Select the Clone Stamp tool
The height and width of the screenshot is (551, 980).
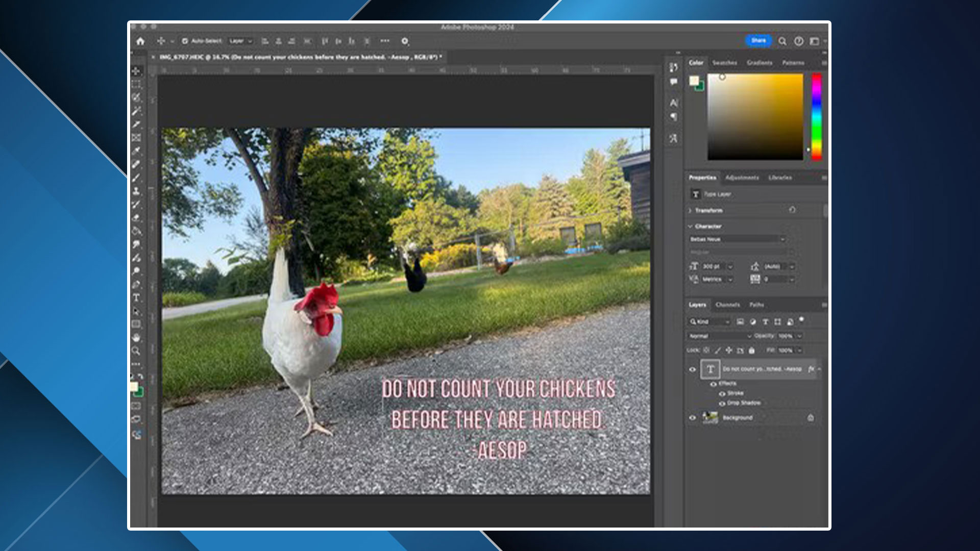136,191
